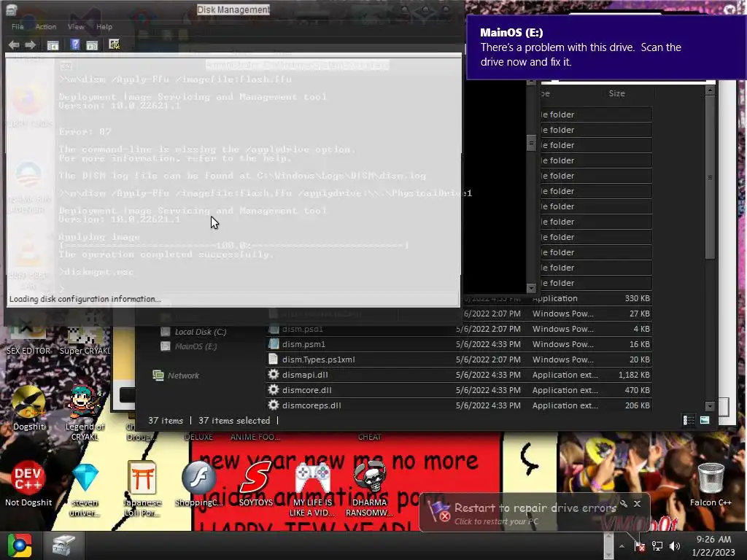The width and height of the screenshot is (747, 560).
Task: Click the Settings checklist toolbar icon in Disk Management
Action: [x=114, y=44]
